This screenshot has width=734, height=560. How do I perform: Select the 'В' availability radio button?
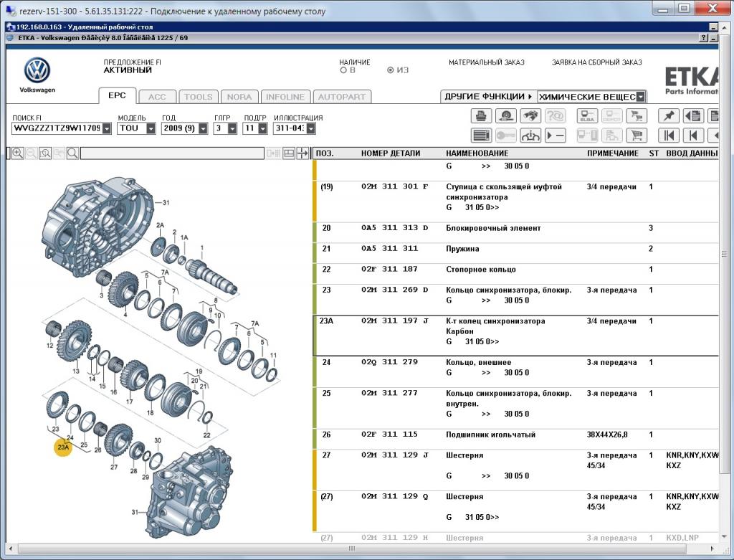(343, 70)
